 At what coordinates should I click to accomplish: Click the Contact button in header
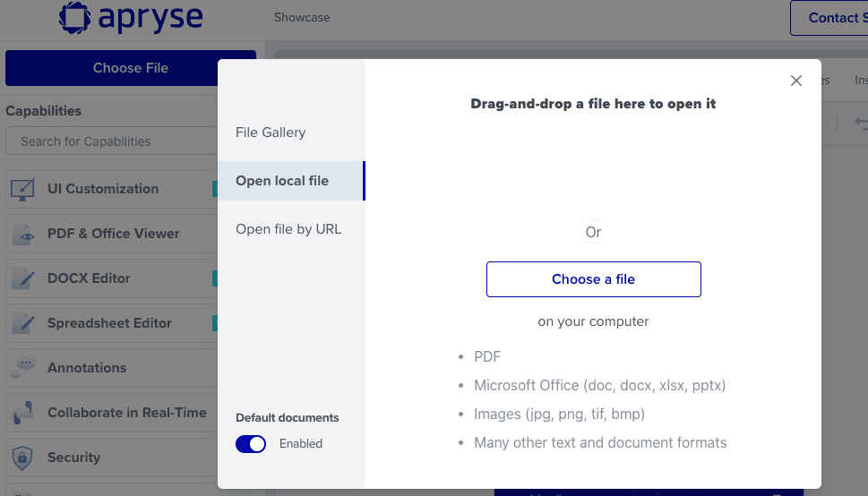coord(829,18)
